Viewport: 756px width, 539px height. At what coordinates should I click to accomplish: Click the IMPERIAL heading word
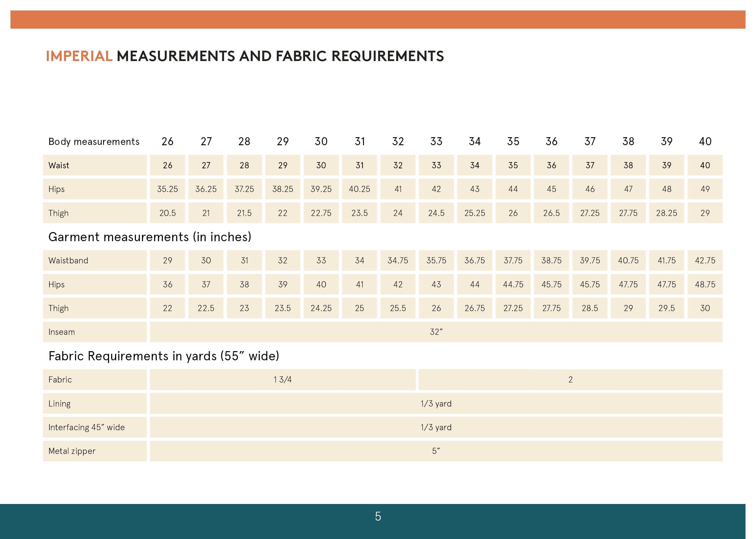coord(79,56)
